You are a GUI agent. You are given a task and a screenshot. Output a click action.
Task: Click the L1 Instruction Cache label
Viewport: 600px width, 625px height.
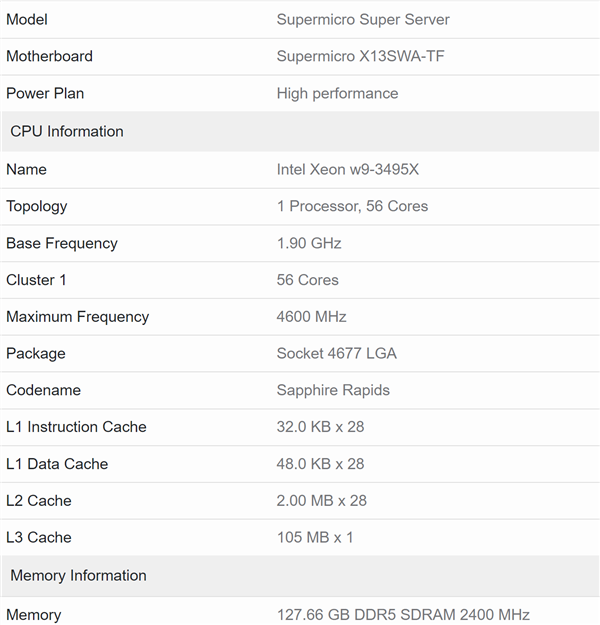(76, 427)
